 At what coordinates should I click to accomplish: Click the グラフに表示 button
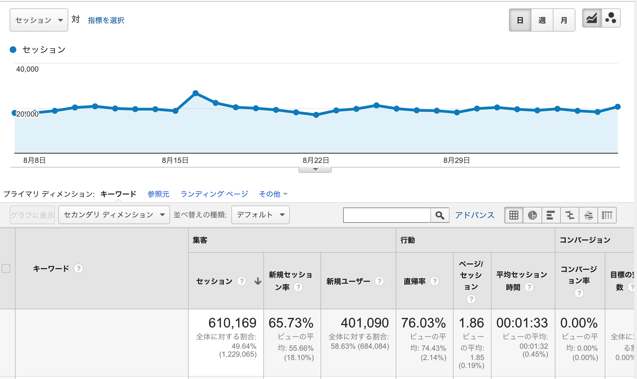[x=32, y=215]
